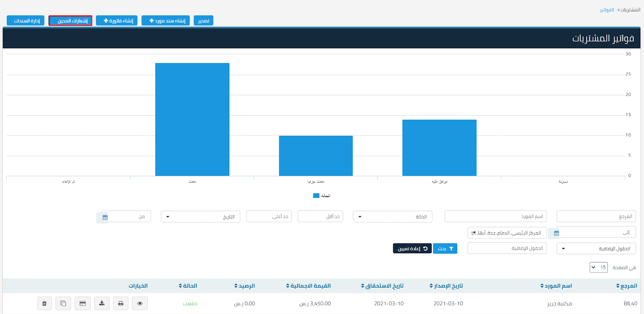Expand the الحقول الإضافية dropdown
This screenshot has width=644, height=314.
click(596, 249)
